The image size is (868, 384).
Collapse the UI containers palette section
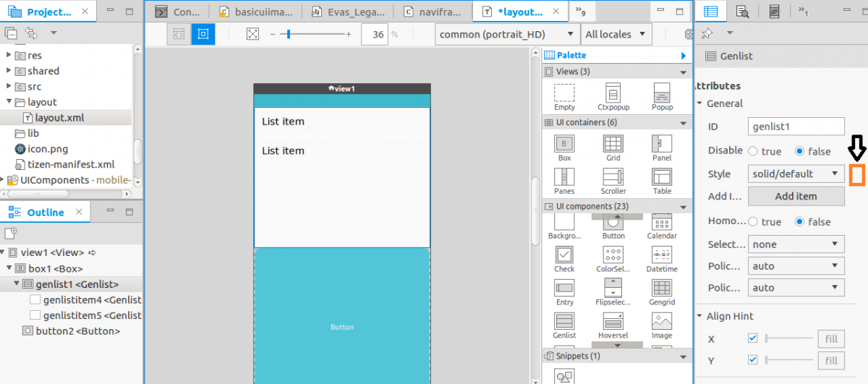683,122
